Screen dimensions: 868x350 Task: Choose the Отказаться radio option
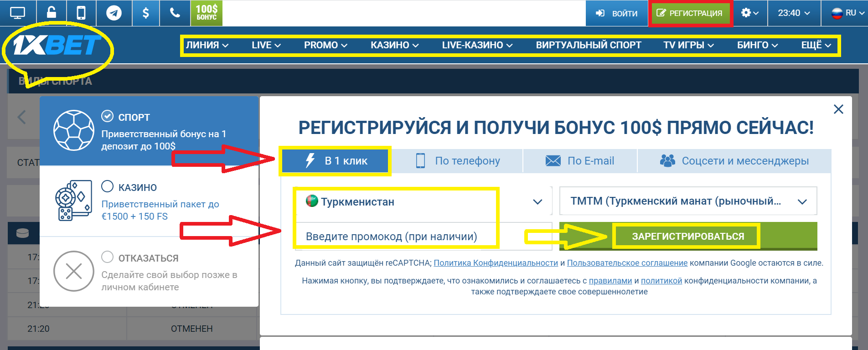tap(108, 257)
